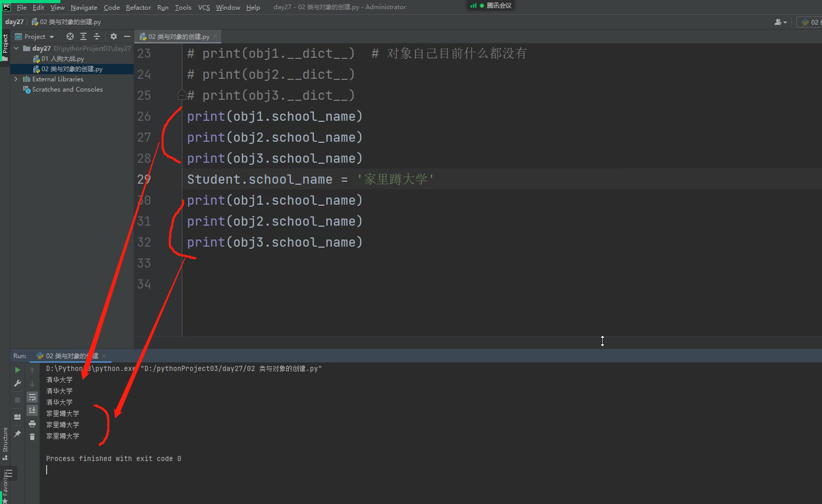The image size is (822, 504).
Task: Click the first 清华大学 output line
Action: click(x=59, y=380)
